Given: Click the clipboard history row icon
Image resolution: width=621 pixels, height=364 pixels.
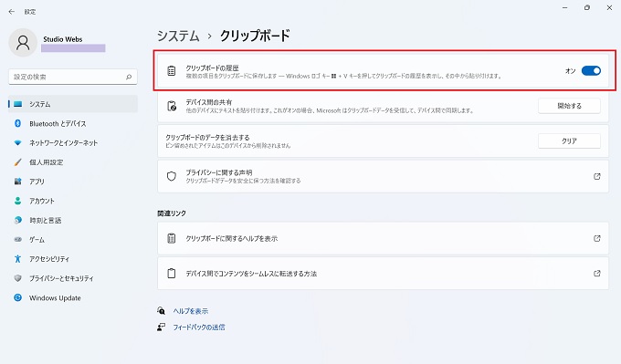Looking at the screenshot, I should click(171, 71).
